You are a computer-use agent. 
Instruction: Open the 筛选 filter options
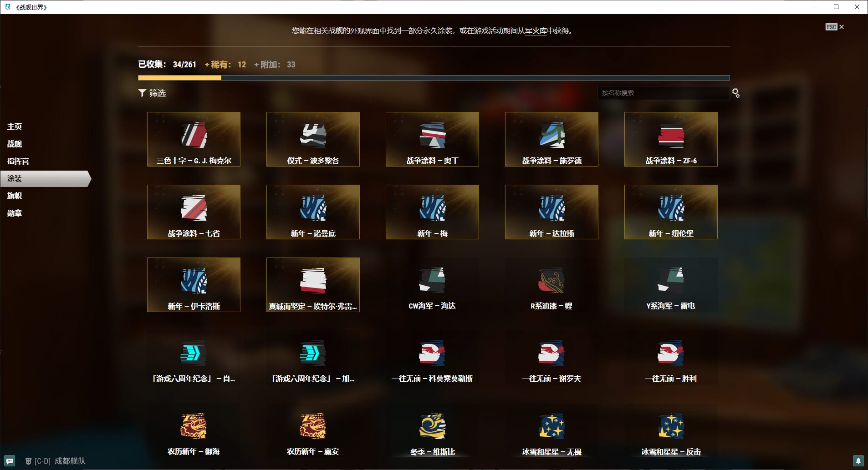pos(152,93)
